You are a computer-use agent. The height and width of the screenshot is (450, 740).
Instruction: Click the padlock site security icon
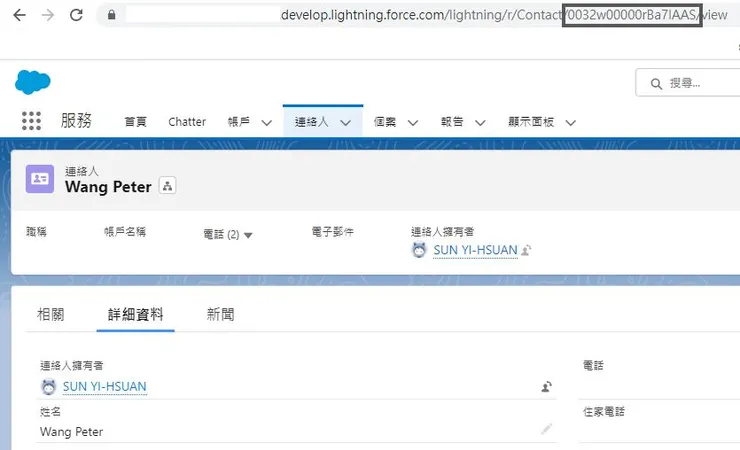pos(111,15)
